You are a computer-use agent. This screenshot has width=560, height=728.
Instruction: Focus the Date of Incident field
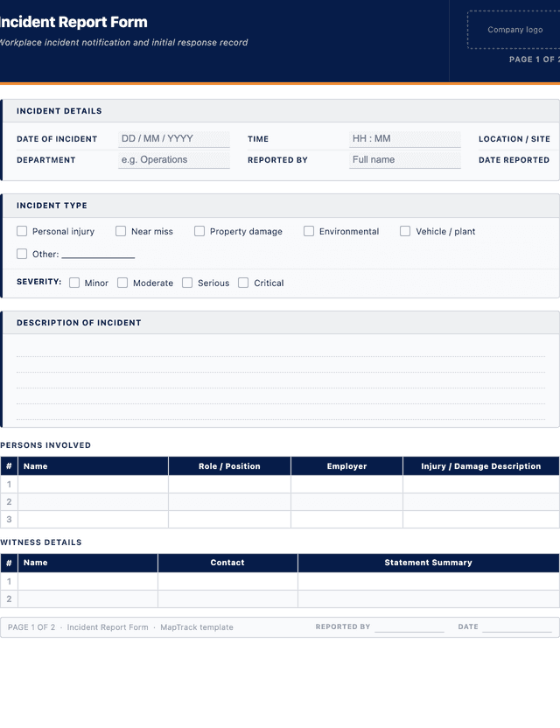click(x=174, y=139)
